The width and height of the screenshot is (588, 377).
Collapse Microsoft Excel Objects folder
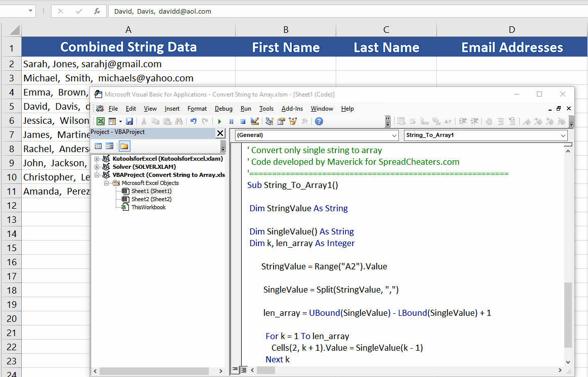pyautogui.click(x=106, y=183)
